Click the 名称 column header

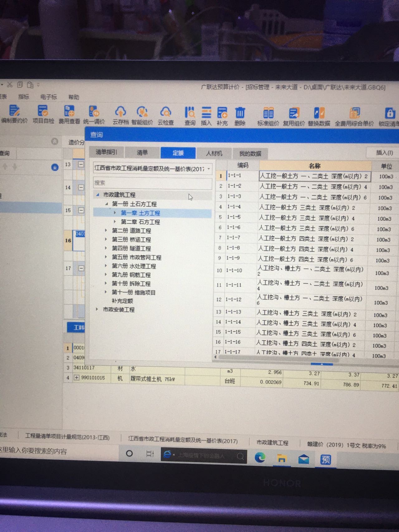[315, 166]
